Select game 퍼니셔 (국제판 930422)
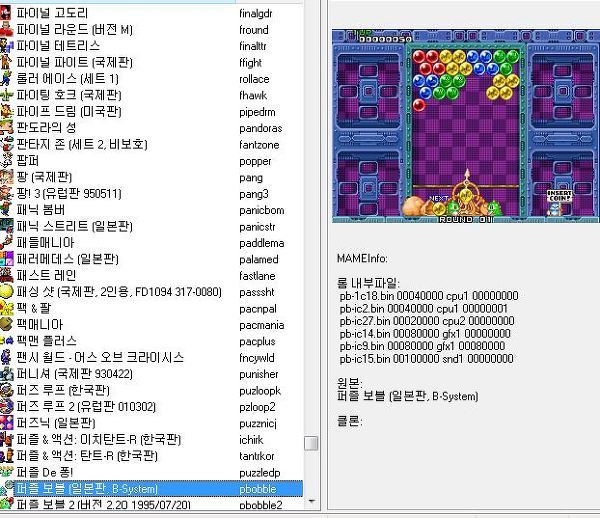This screenshot has height=518, width=600. 74,374
